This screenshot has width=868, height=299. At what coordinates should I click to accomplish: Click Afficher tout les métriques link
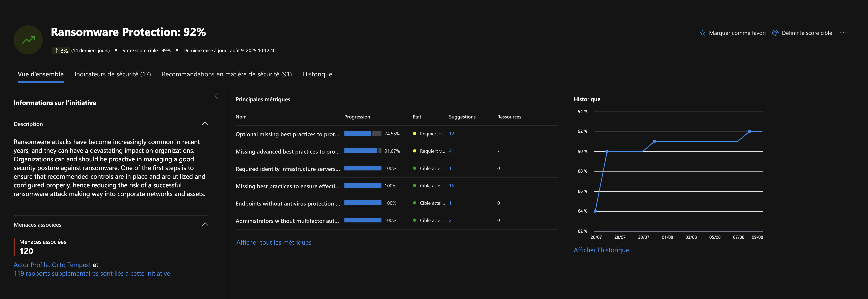pyautogui.click(x=274, y=242)
